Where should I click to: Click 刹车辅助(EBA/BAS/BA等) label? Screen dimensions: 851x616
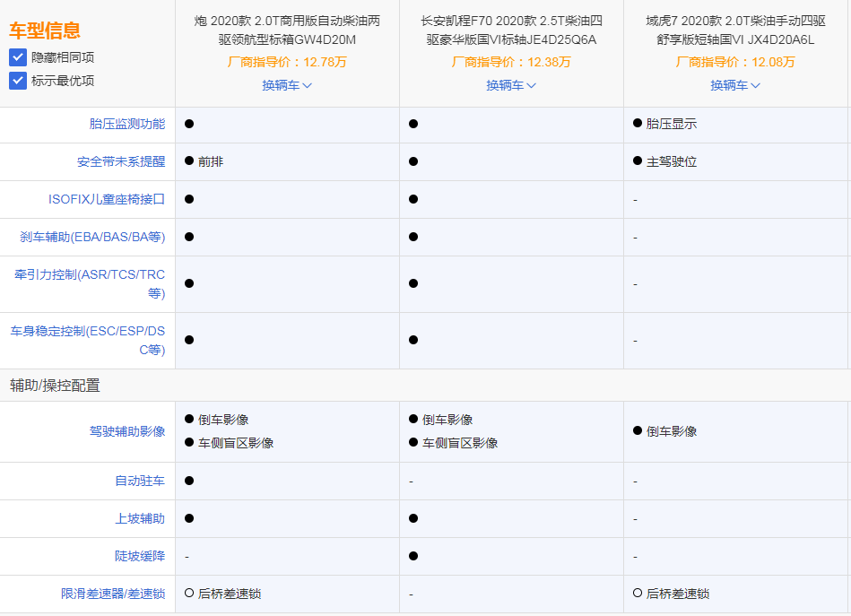point(92,237)
